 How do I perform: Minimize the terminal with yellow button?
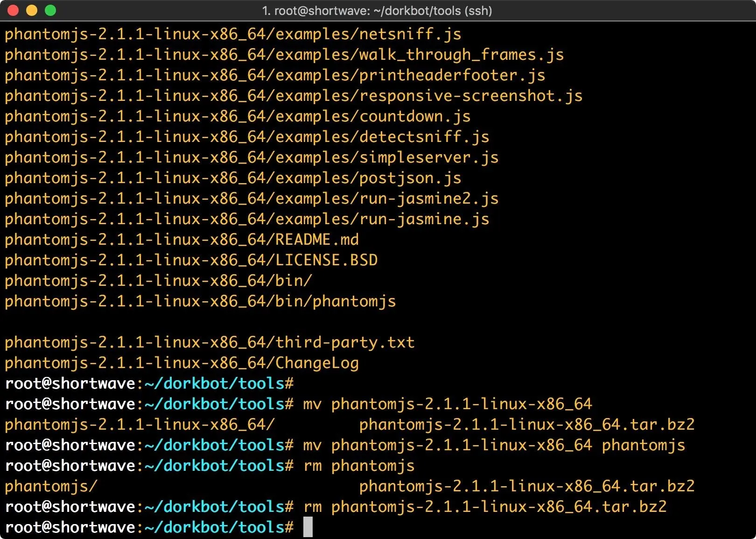32,10
